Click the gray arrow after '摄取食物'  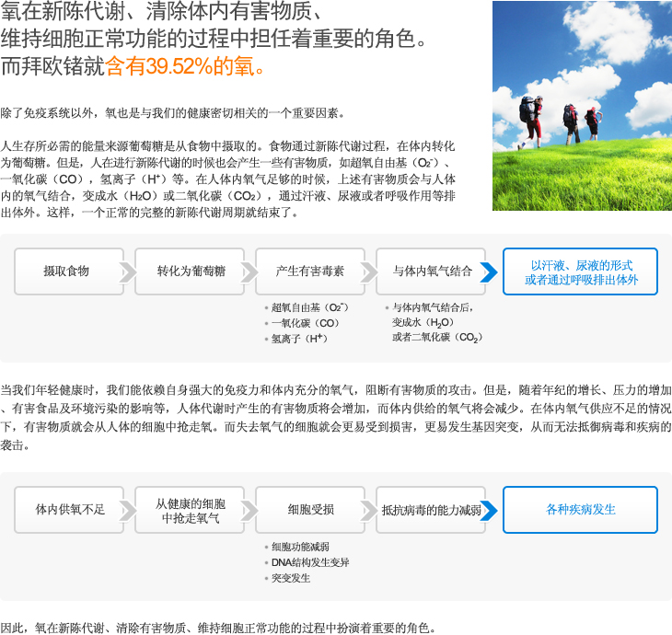pyautogui.click(x=128, y=272)
